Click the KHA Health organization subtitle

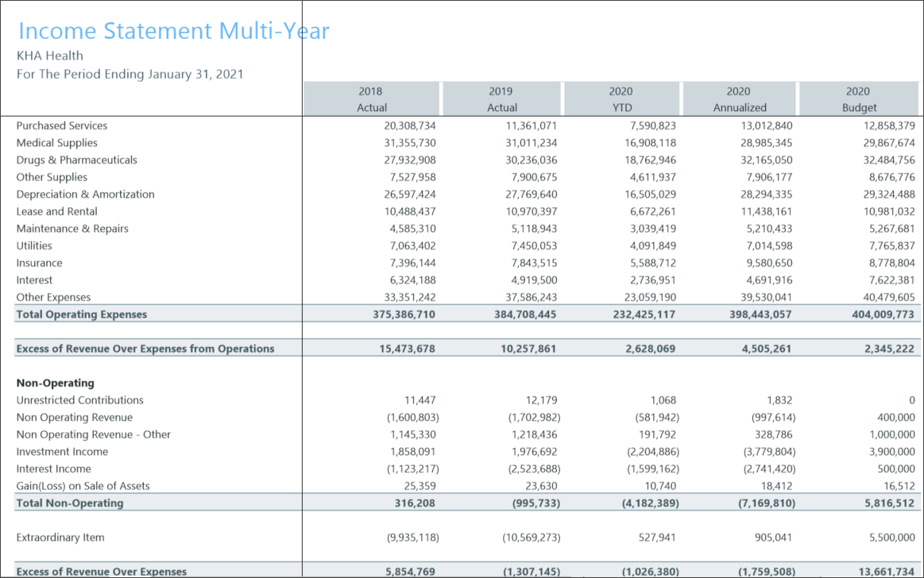click(x=49, y=56)
